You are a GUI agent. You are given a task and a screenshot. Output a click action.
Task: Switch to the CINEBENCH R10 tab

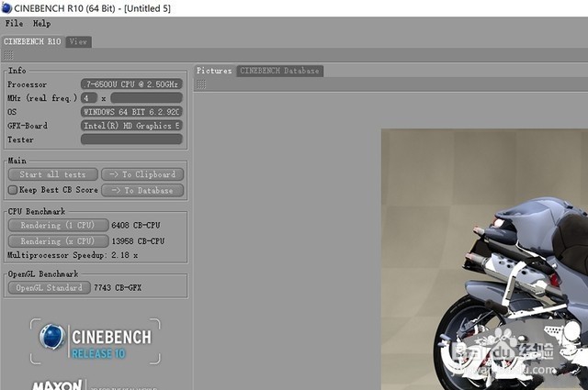click(33, 41)
